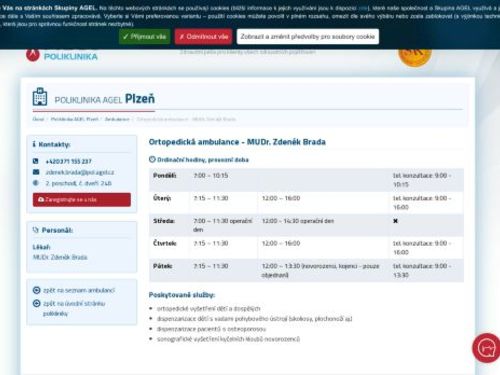Click the red Poliklinika logo icon
The height and width of the screenshot is (375, 500).
[33, 55]
